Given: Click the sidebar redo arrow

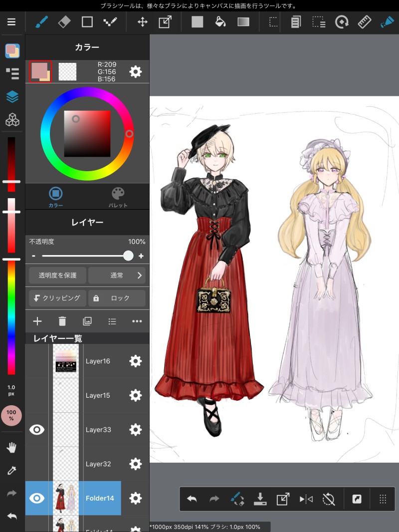Looking at the screenshot, I should (11, 493).
